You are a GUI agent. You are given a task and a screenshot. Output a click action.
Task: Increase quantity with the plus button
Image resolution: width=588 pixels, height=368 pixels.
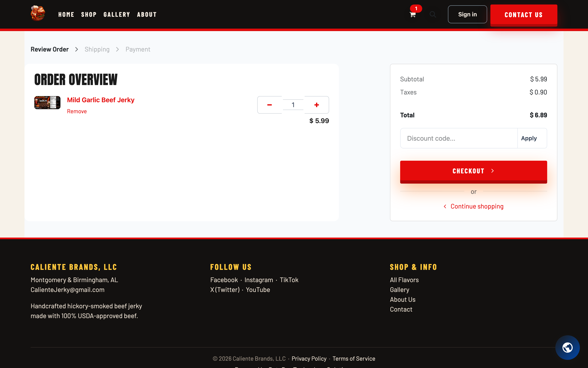pyautogui.click(x=317, y=105)
